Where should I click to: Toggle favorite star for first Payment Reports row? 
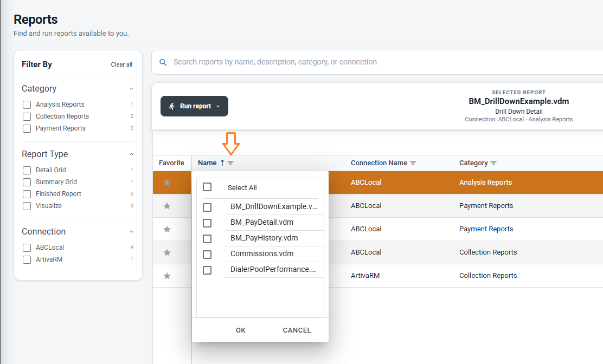point(167,206)
